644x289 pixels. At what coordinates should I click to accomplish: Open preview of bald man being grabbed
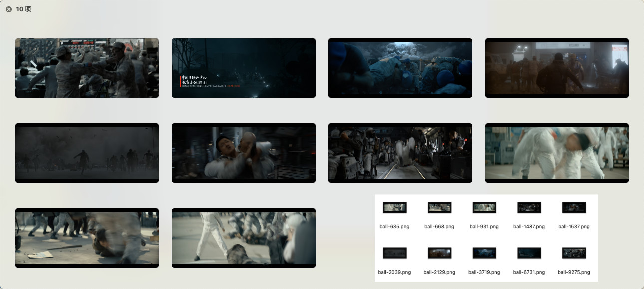244,153
